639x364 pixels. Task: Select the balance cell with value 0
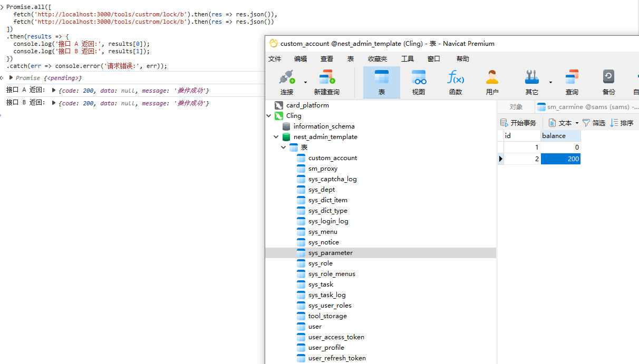click(x=560, y=147)
